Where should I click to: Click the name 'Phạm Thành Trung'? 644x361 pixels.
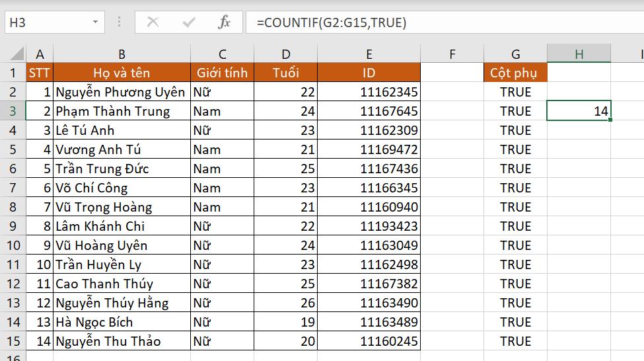click(x=112, y=112)
